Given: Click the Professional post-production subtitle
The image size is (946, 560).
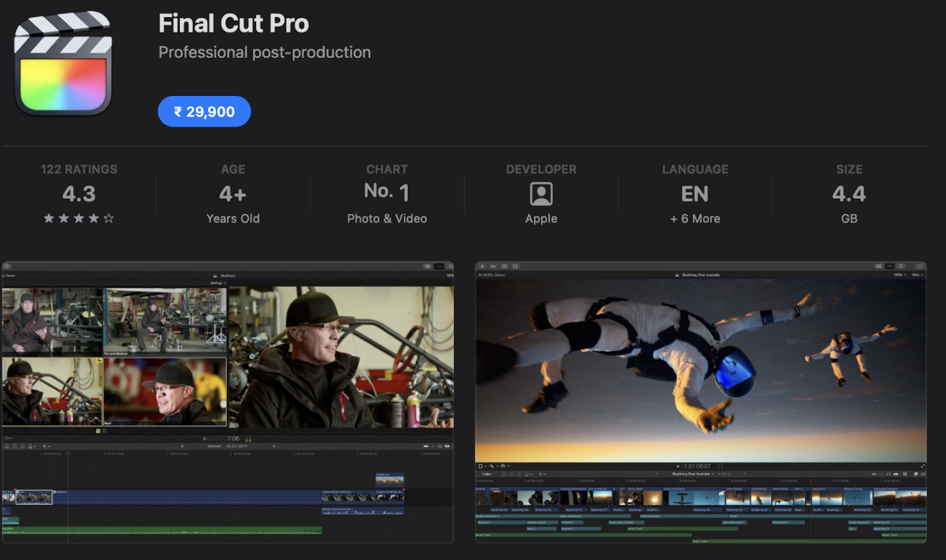Looking at the screenshot, I should click(x=264, y=52).
